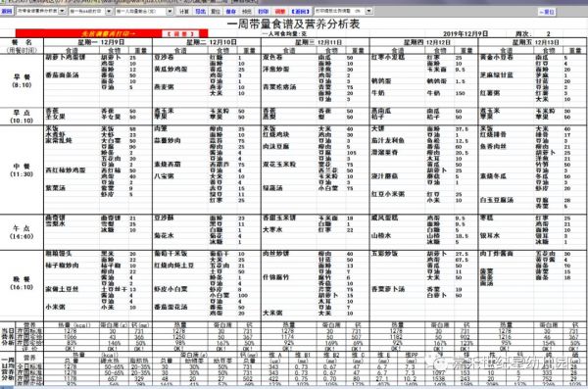
Task: Open the print scale adjustment dropdown
Action: tap(369, 11)
